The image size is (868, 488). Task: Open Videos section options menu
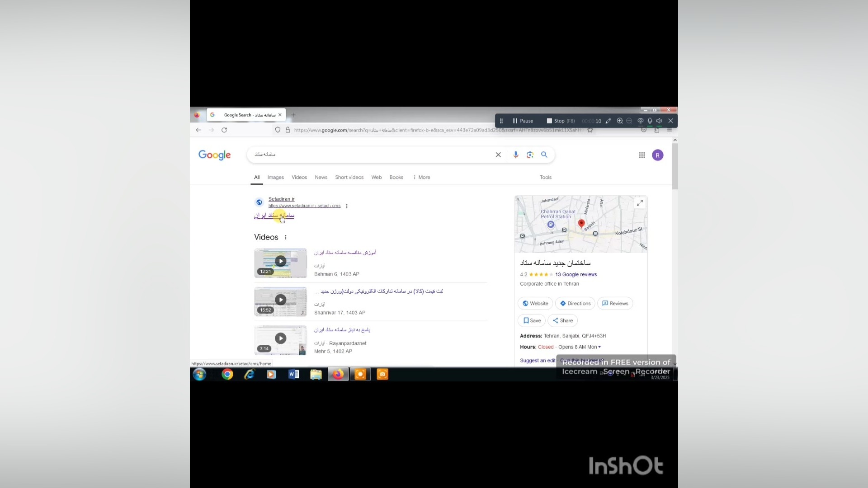click(286, 237)
